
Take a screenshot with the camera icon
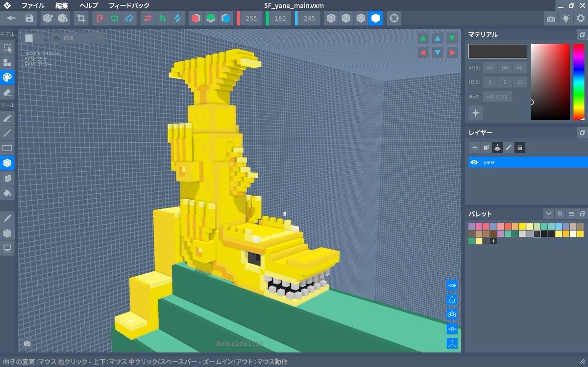27,344
